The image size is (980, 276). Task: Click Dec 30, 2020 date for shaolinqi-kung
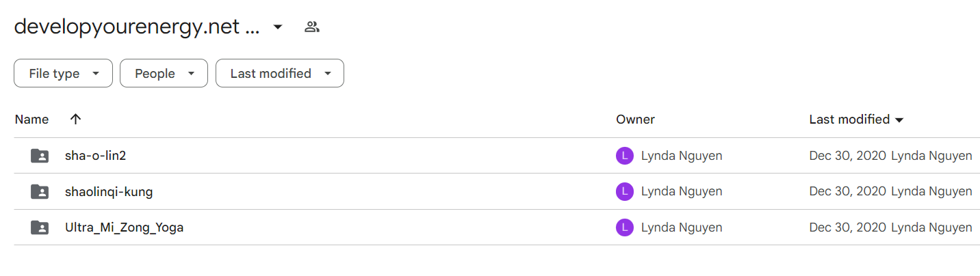click(x=847, y=192)
